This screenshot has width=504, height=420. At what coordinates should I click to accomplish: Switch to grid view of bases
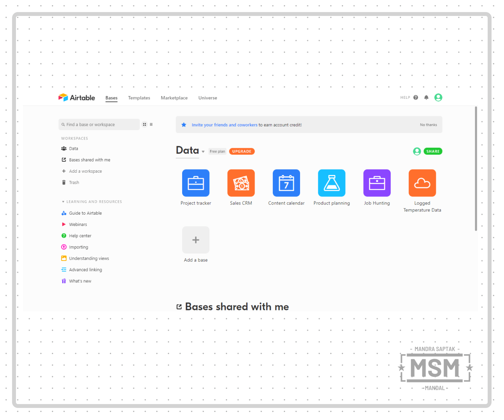pyautogui.click(x=144, y=124)
